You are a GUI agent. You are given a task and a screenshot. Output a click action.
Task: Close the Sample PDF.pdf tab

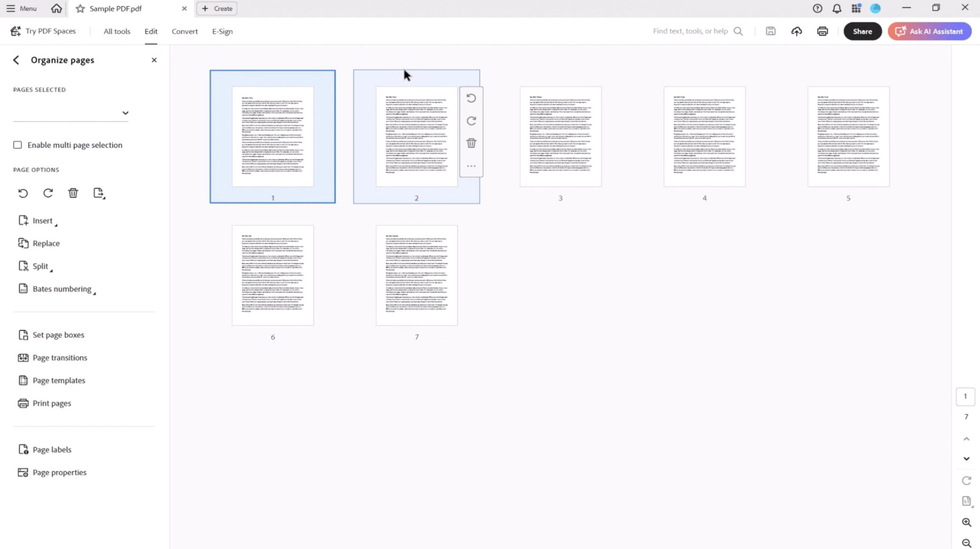(185, 8)
